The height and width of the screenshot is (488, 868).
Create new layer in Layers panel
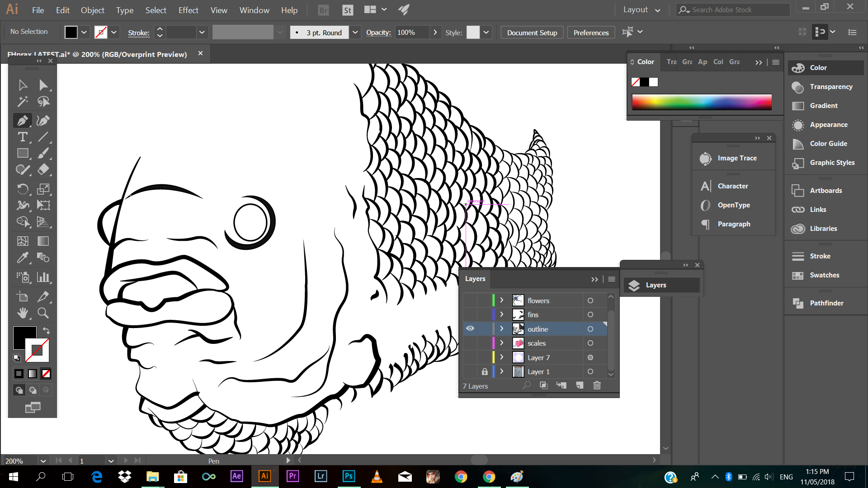tap(580, 385)
